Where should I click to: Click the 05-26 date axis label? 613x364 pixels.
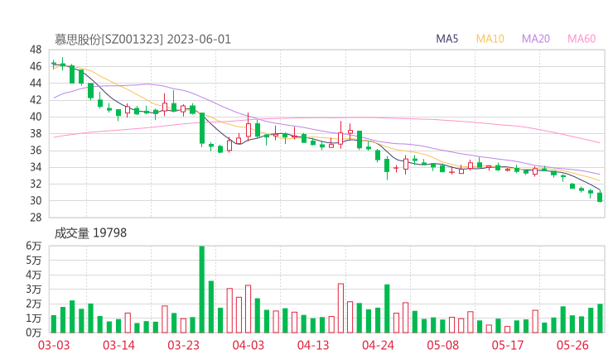(x=572, y=345)
